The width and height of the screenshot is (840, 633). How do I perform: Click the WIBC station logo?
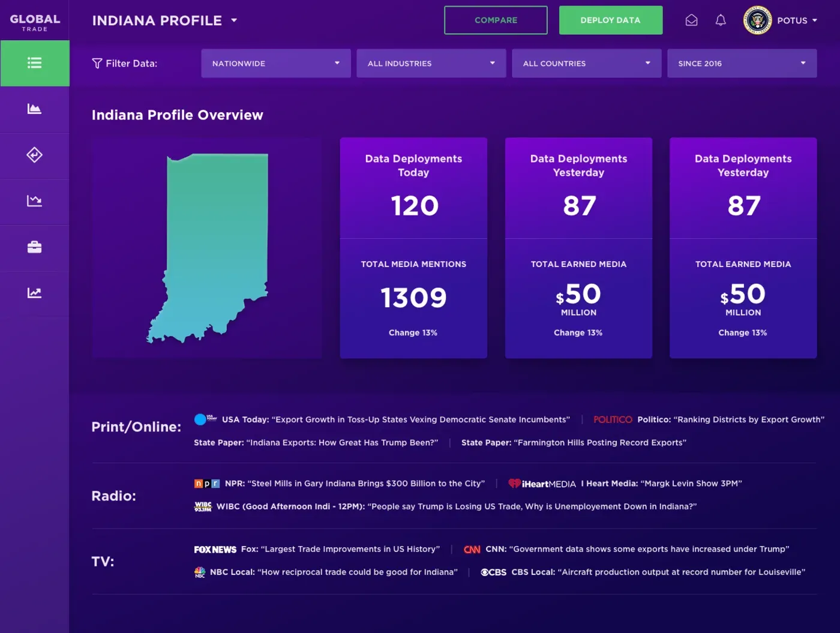[203, 506]
